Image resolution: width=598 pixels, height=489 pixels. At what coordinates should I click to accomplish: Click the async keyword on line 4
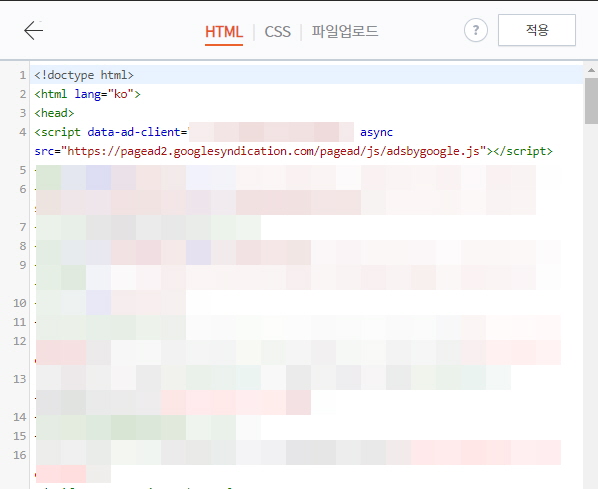[x=376, y=132]
